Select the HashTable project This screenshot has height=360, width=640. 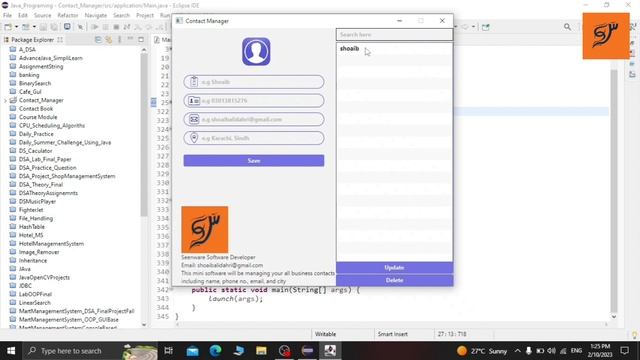(x=31, y=227)
